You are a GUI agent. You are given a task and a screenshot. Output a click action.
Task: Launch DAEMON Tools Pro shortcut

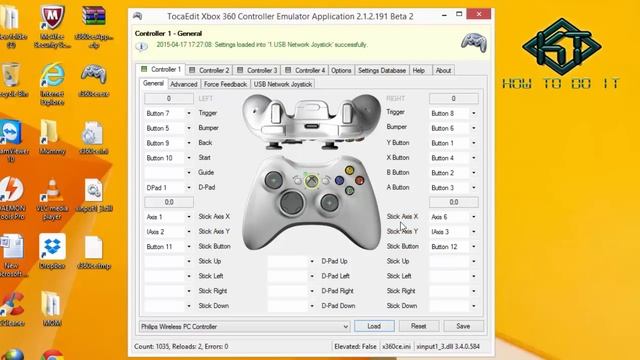click(x=11, y=198)
